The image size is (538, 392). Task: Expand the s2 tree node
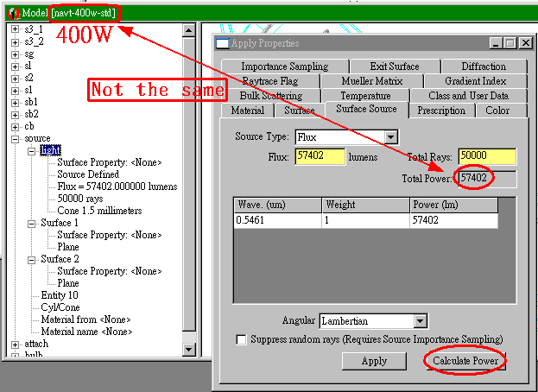pos(15,79)
